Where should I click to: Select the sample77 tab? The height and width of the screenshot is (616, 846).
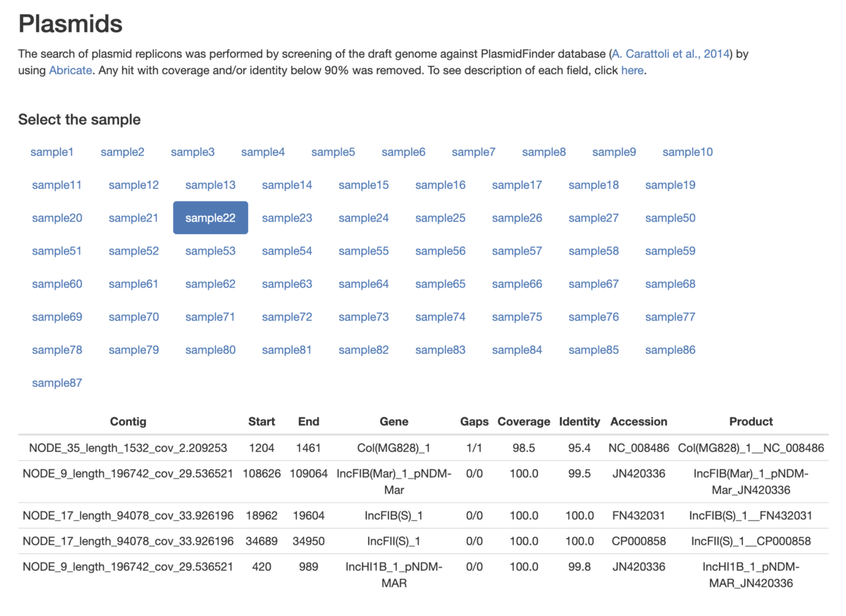(670, 317)
